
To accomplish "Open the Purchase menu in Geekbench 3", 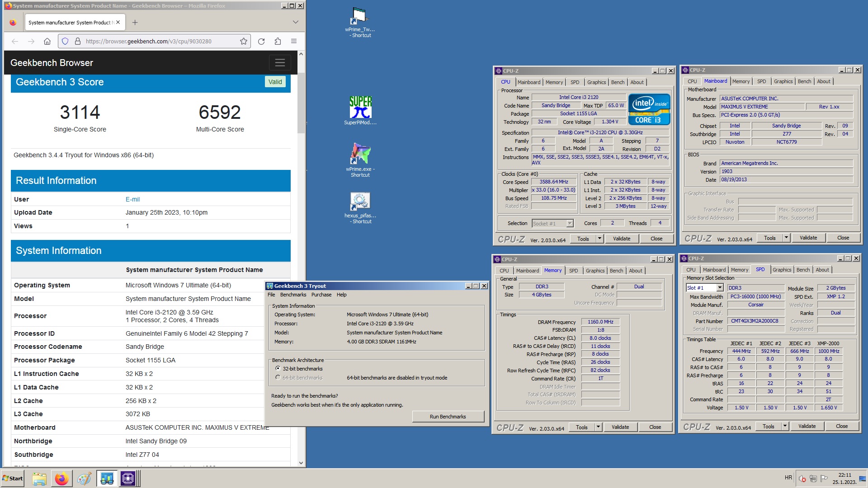I will pyautogui.click(x=321, y=295).
